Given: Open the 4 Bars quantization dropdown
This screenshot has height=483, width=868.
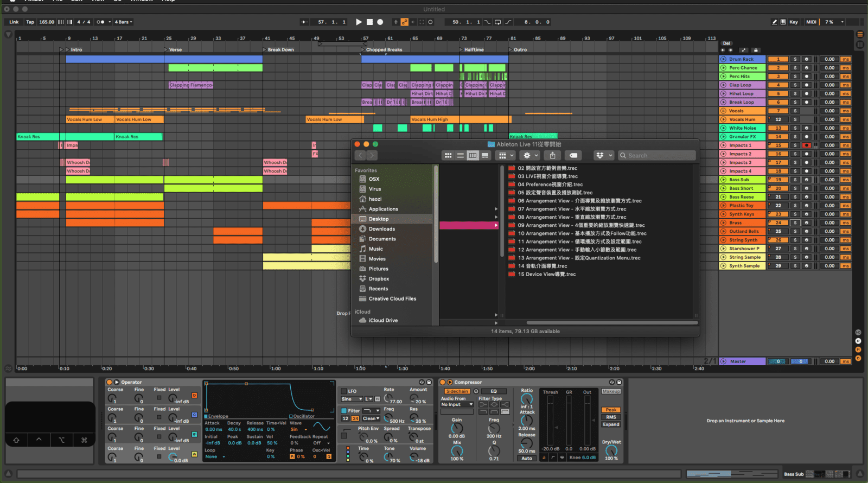Looking at the screenshot, I should pyautogui.click(x=124, y=22).
